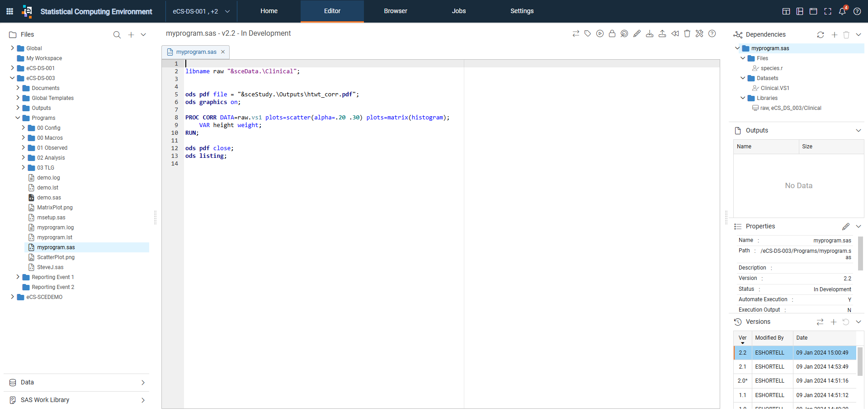Select version 2.1 row in Versions
The height and width of the screenshot is (412, 868).
pos(795,367)
